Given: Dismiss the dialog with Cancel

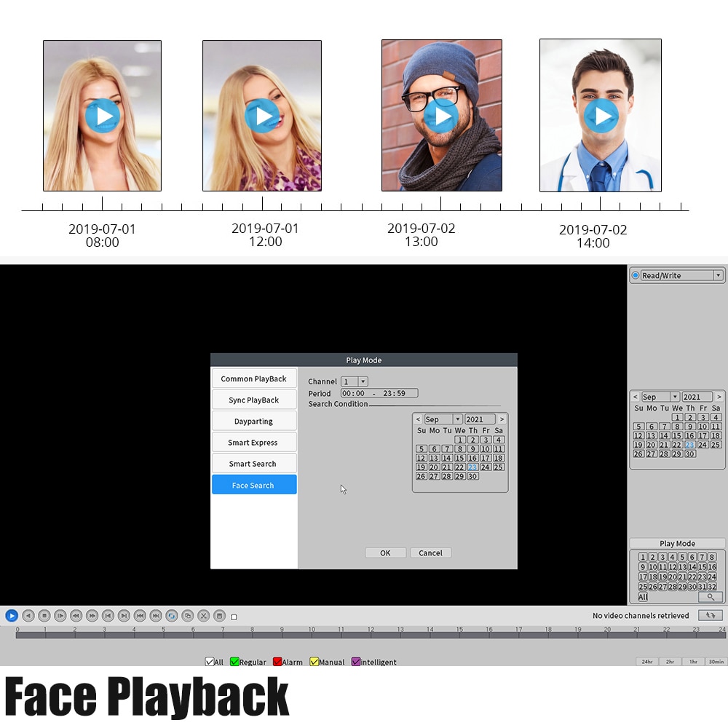Looking at the screenshot, I should point(430,553).
